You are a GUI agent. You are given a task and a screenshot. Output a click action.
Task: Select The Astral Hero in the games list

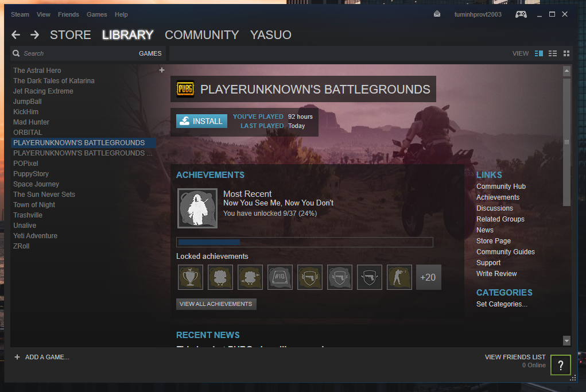coord(37,70)
